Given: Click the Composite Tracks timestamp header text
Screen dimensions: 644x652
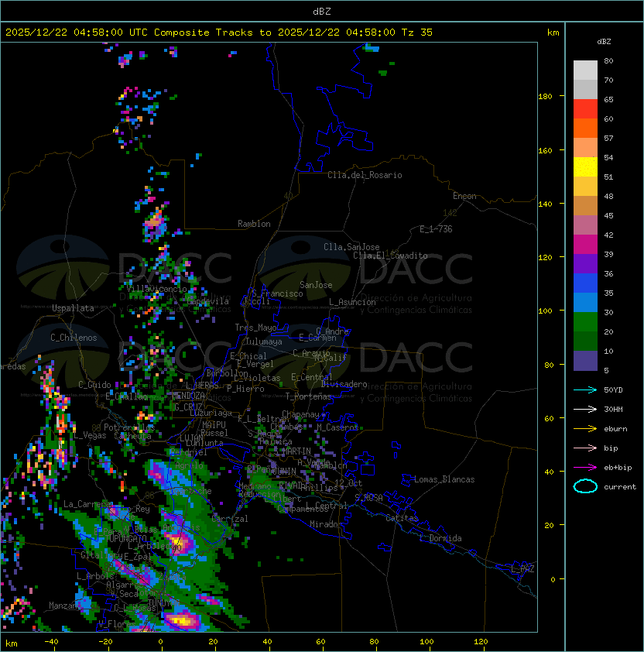Looking at the screenshot, I should click(x=219, y=33).
